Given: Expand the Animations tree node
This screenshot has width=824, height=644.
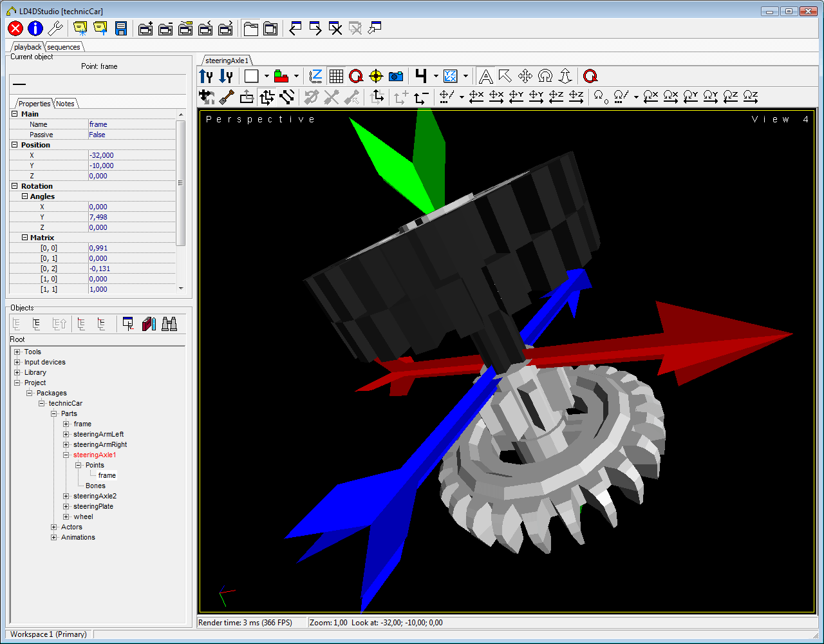Looking at the screenshot, I should [x=54, y=537].
